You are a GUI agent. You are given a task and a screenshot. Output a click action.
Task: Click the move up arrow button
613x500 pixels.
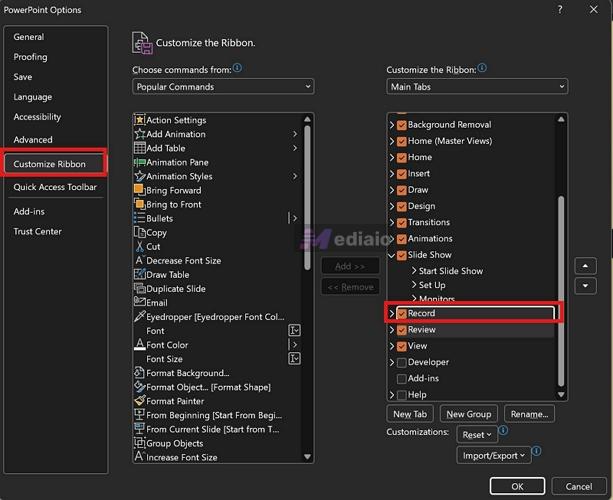point(585,266)
